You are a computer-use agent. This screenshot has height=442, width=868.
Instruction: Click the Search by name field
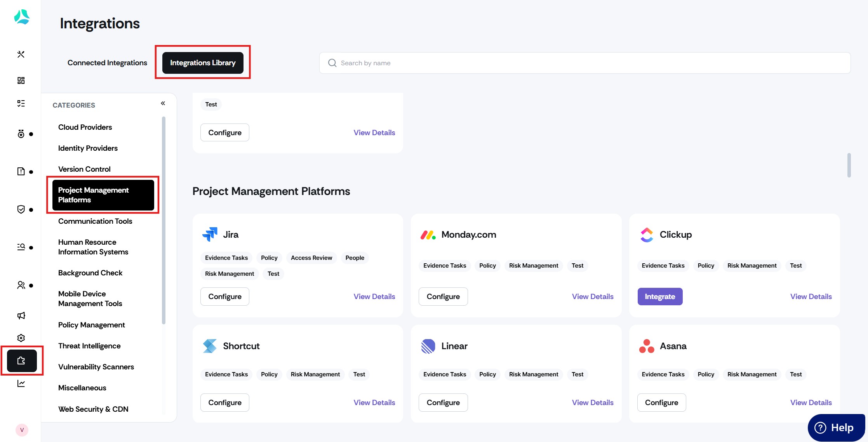(x=585, y=63)
